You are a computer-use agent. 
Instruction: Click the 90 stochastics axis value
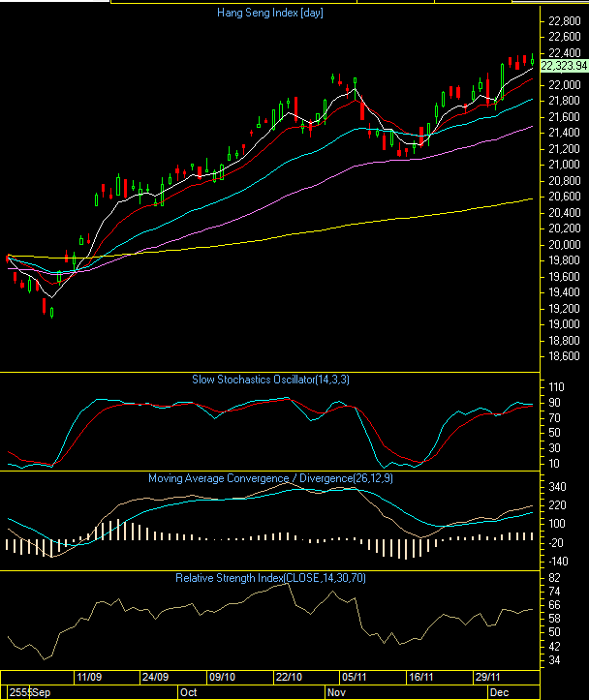coord(554,403)
